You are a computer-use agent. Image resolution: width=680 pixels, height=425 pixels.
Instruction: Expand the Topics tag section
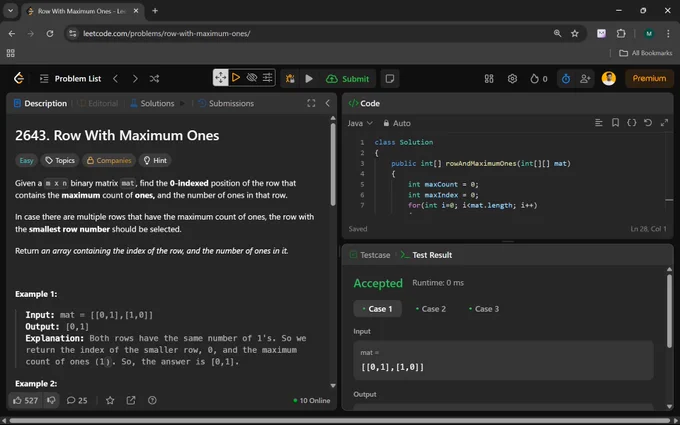coord(60,160)
